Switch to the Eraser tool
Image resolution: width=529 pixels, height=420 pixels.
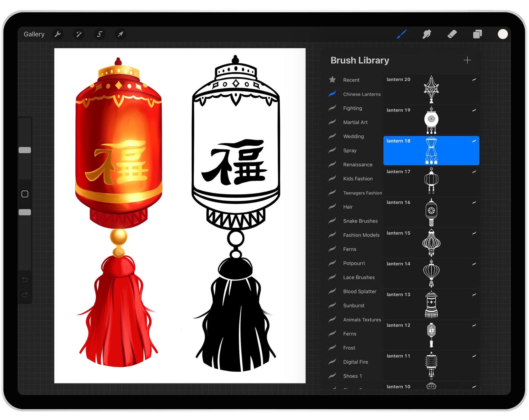point(453,34)
